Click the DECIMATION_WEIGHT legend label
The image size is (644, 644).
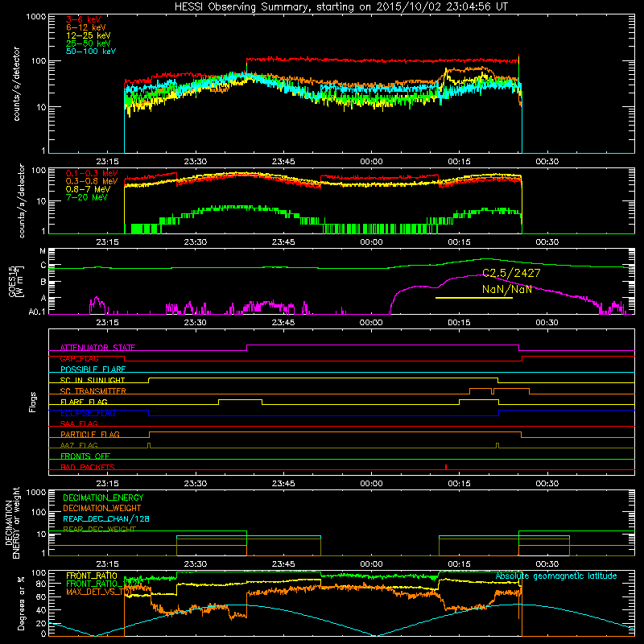[x=102, y=509]
